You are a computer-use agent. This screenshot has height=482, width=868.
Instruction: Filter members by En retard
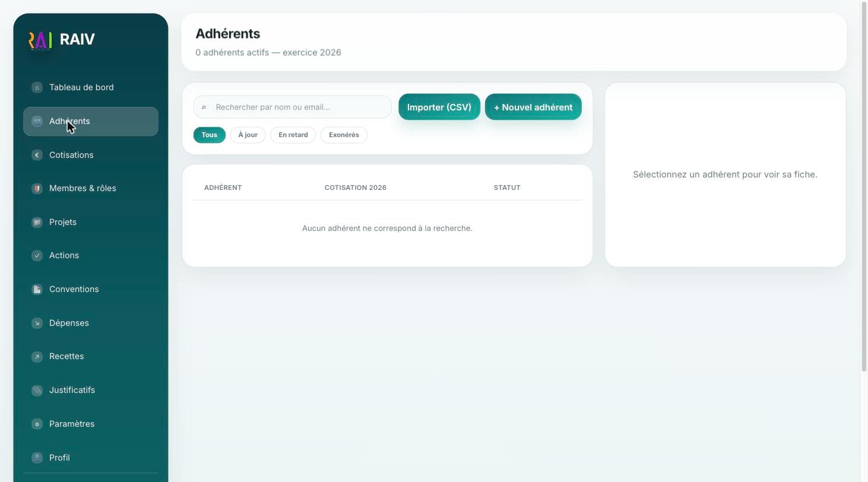coord(293,135)
